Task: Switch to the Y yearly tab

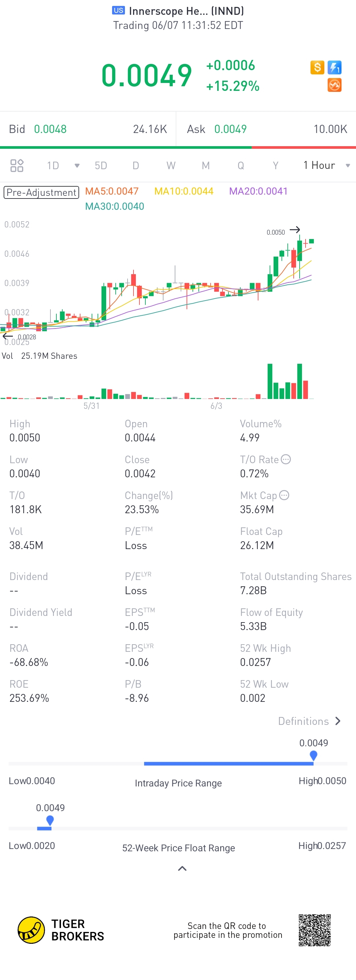Action: click(x=276, y=166)
